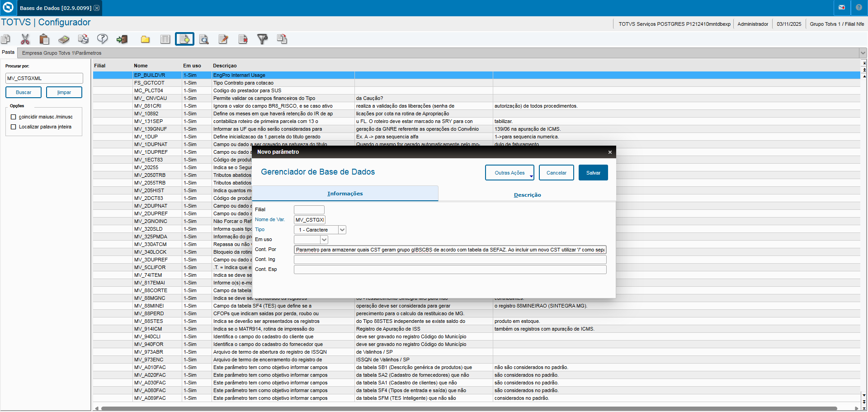Open the calculator toolbar icon
This screenshot has width=868, height=412.
click(x=64, y=39)
